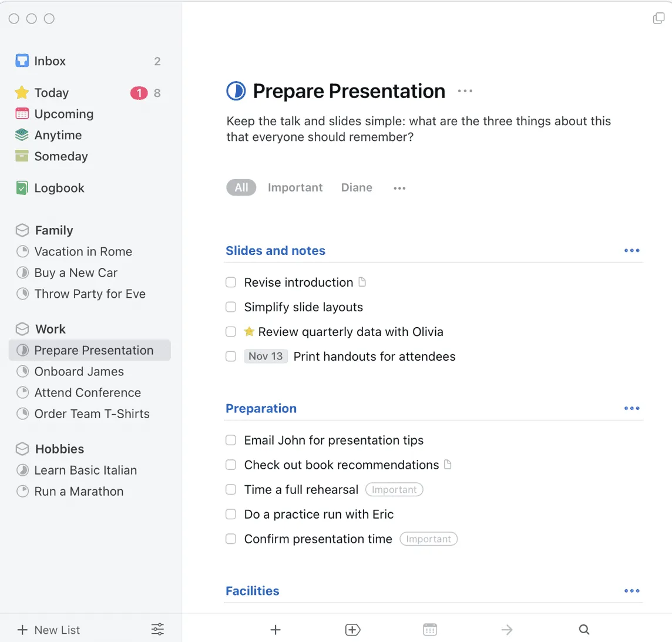Screen dimensions: 672x642
Task: Click the red badge on Today
Action: pyautogui.click(x=139, y=93)
